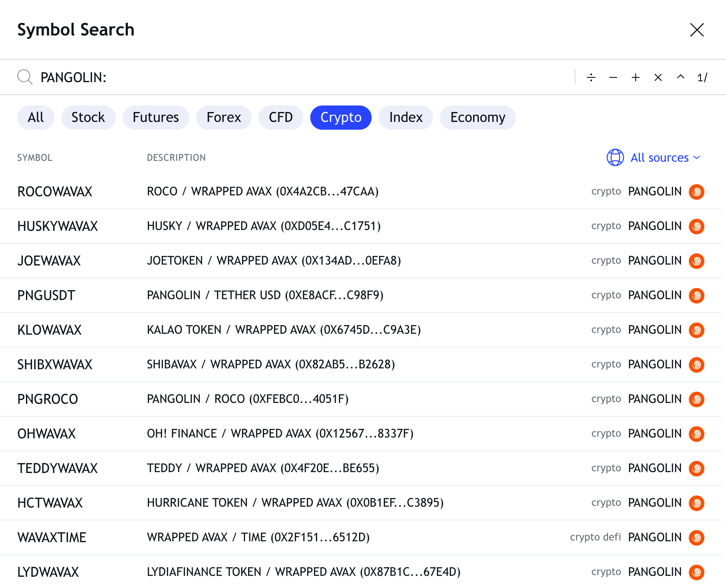The height and width of the screenshot is (588, 726).
Task: Choose the PNGUSDT symbol
Action: point(46,295)
